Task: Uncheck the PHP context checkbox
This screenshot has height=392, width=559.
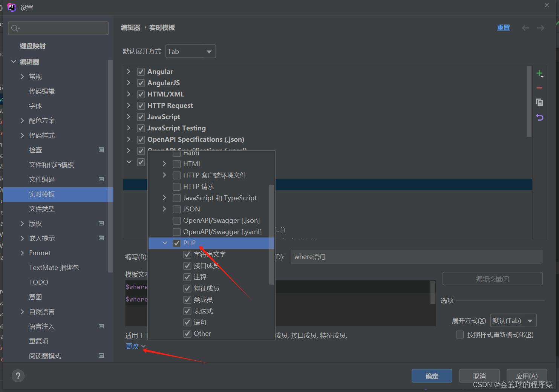Action: pyautogui.click(x=177, y=243)
